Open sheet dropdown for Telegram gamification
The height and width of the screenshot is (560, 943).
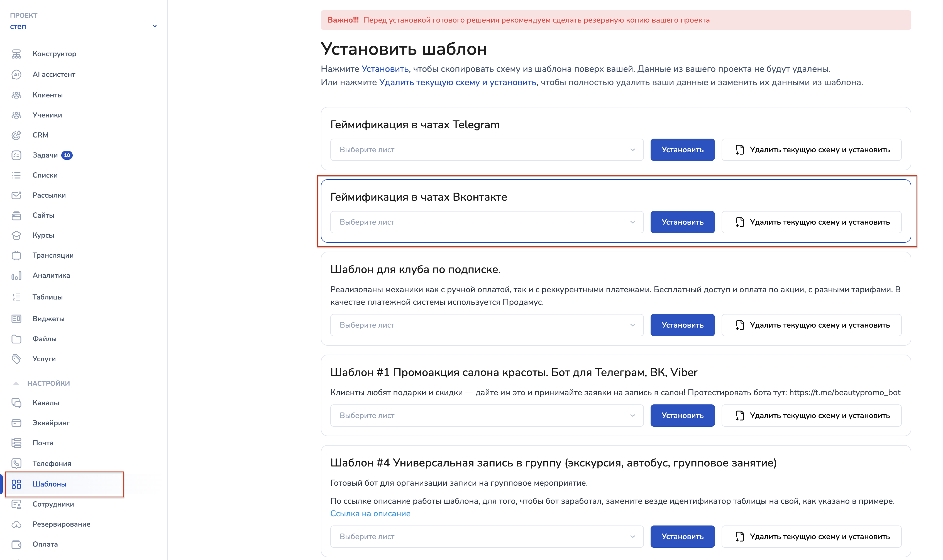pos(487,150)
